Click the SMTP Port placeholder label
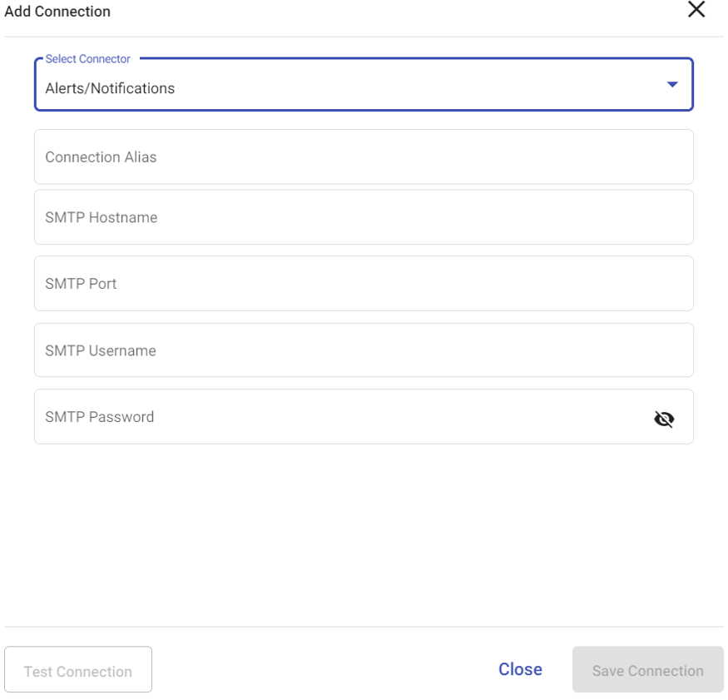This screenshot has width=728, height=700. (x=81, y=284)
